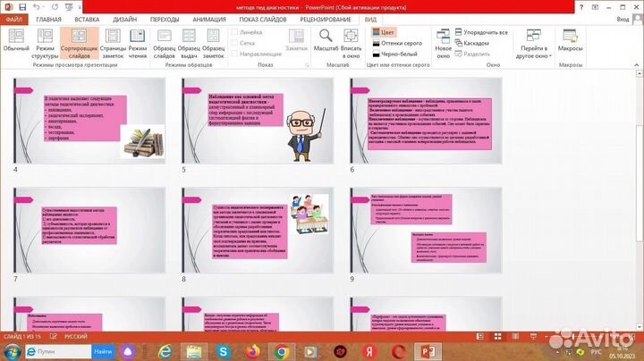Click normal view icon in status bar
644x361 pixels.
pyautogui.click(x=480, y=337)
